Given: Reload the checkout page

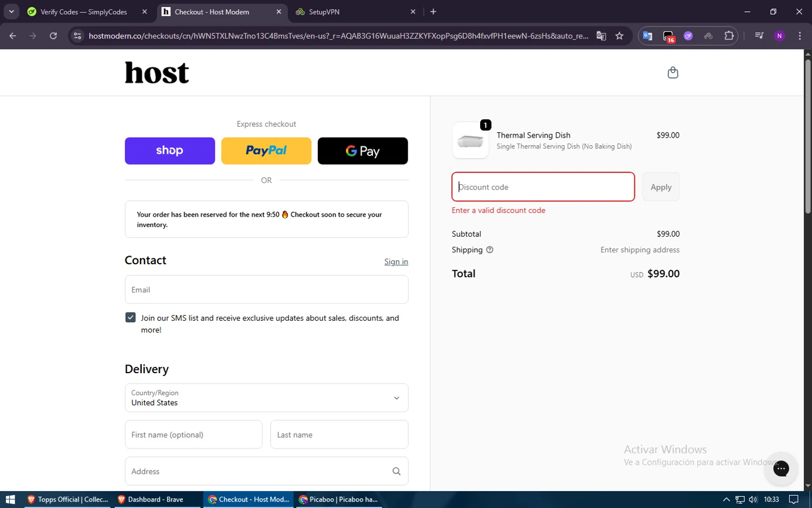Looking at the screenshot, I should pos(53,36).
